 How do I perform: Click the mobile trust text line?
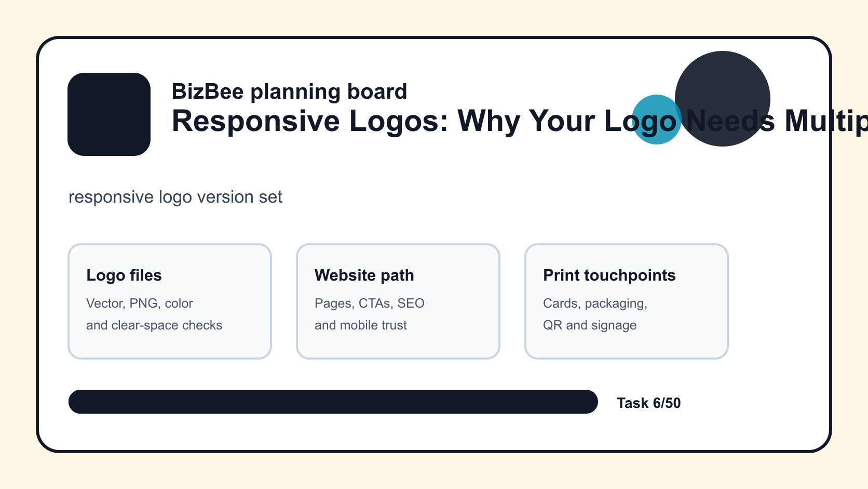click(361, 325)
